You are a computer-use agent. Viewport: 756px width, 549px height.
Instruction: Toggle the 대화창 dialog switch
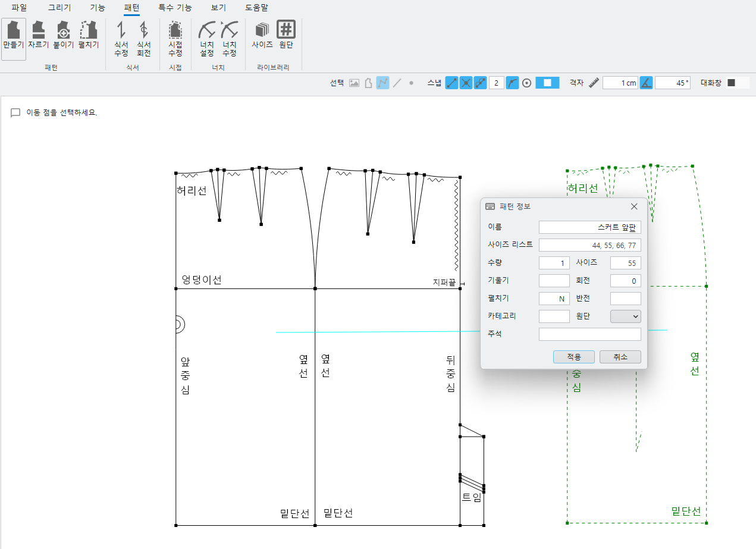coord(738,83)
